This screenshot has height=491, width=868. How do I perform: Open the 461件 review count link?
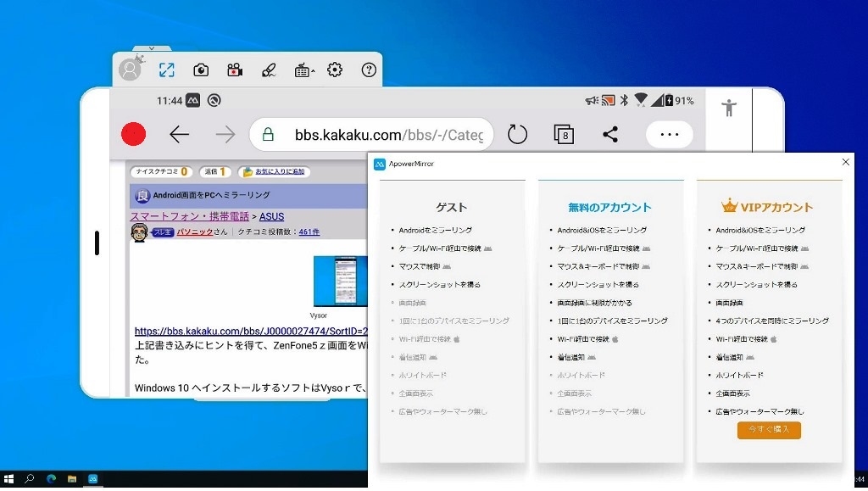(309, 232)
